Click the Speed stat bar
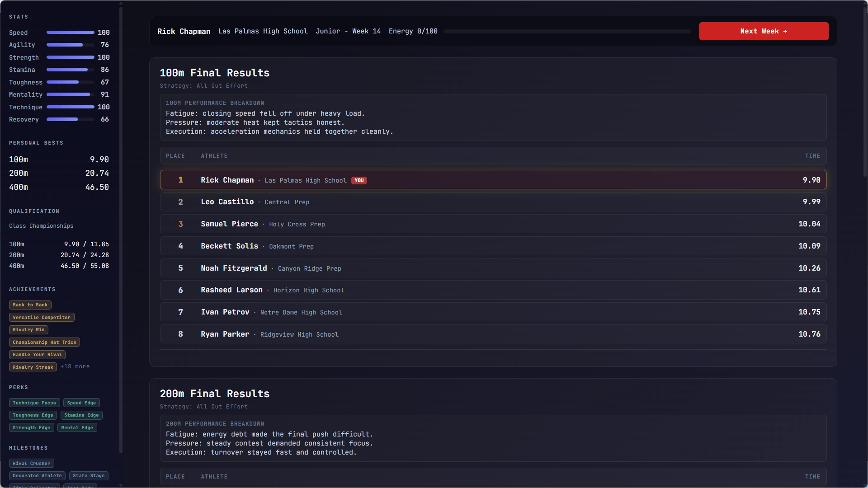The width and height of the screenshot is (868, 488). coord(70,33)
